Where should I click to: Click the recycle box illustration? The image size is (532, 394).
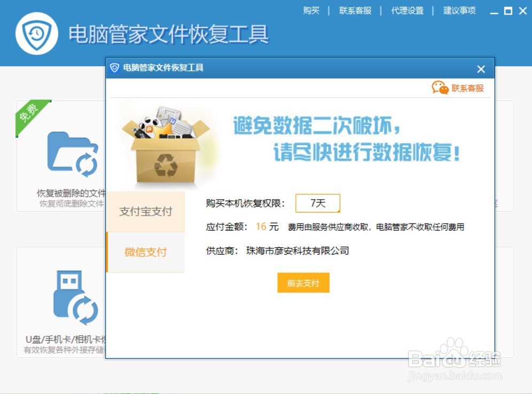(x=166, y=146)
